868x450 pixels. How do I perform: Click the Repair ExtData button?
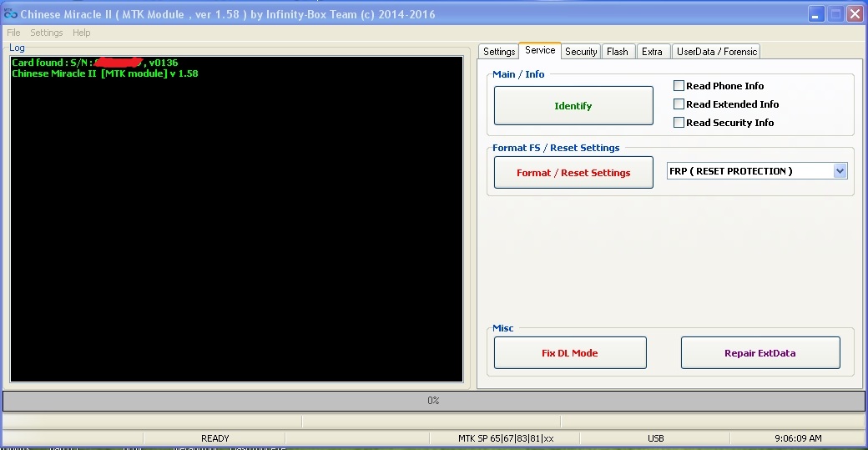pos(760,353)
